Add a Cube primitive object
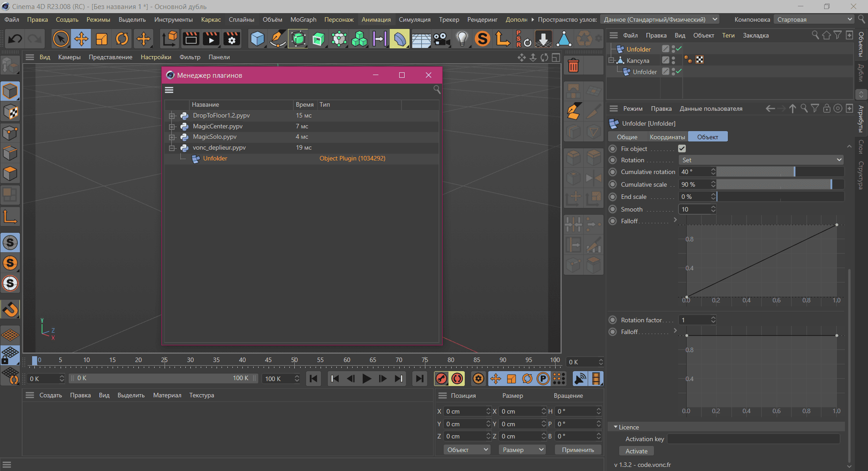 (257, 39)
